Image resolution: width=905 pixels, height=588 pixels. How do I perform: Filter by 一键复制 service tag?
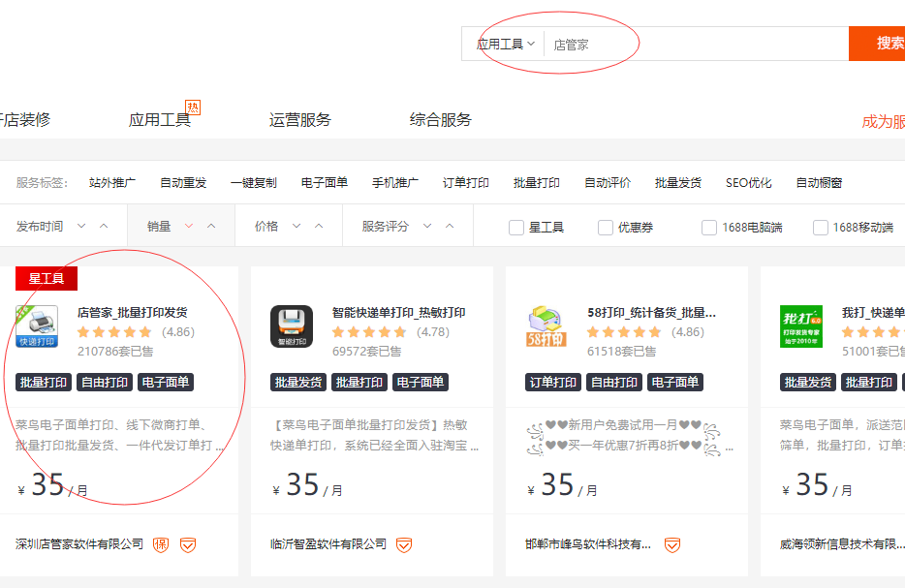253,183
